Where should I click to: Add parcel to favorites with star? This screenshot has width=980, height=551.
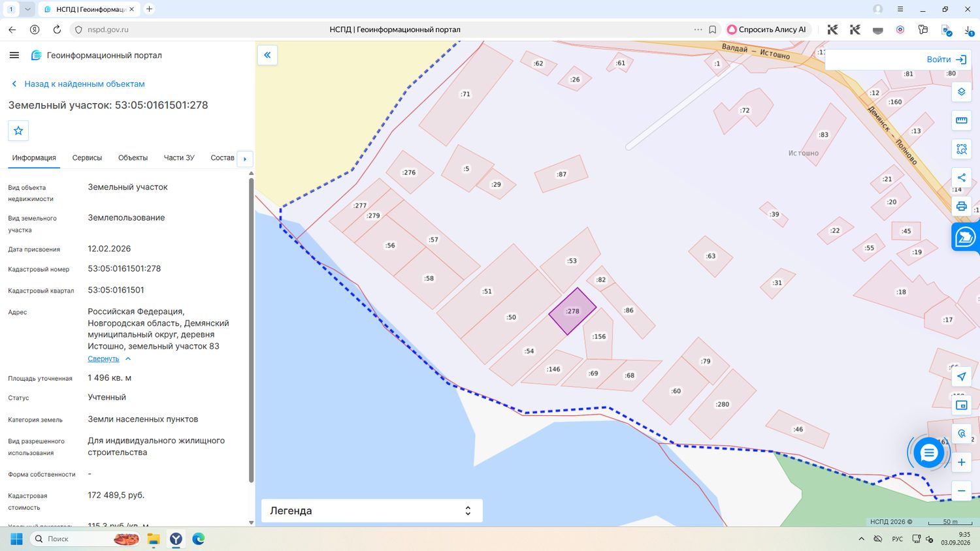(x=18, y=131)
